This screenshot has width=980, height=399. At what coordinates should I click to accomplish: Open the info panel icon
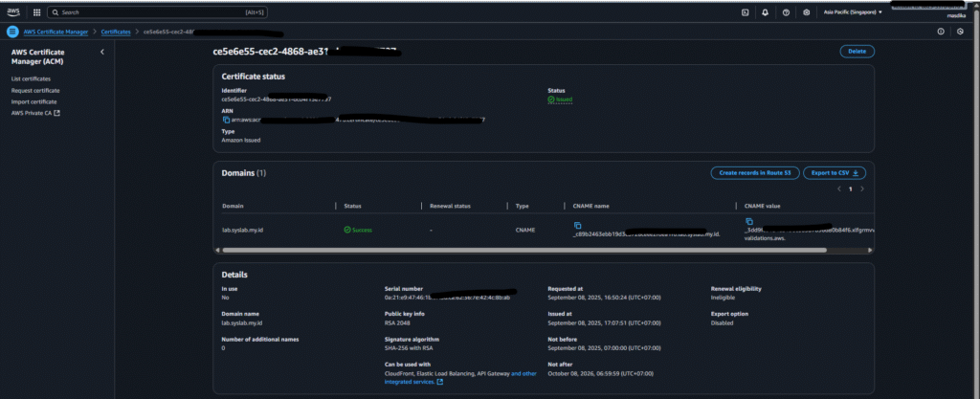pyautogui.click(x=941, y=32)
